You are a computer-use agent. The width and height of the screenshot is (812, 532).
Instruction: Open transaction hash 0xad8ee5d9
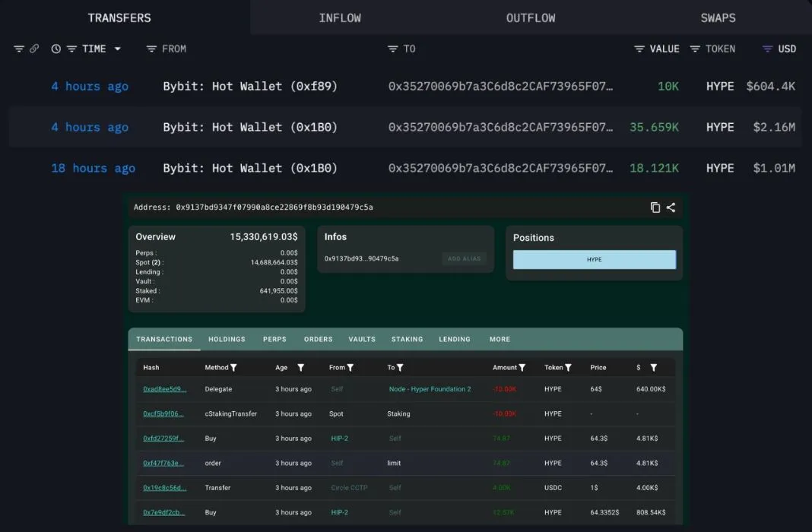click(x=164, y=389)
